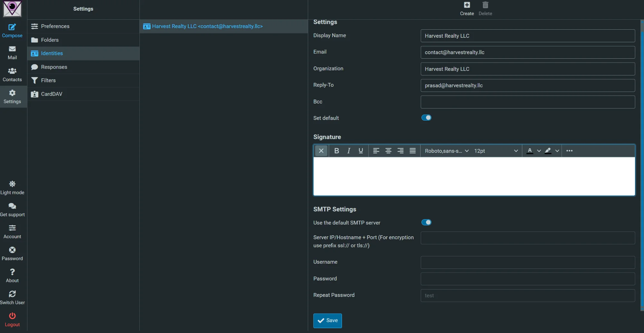Click the Logout power icon
Screen dimensions: 644x333
click(x=12, y=316)
